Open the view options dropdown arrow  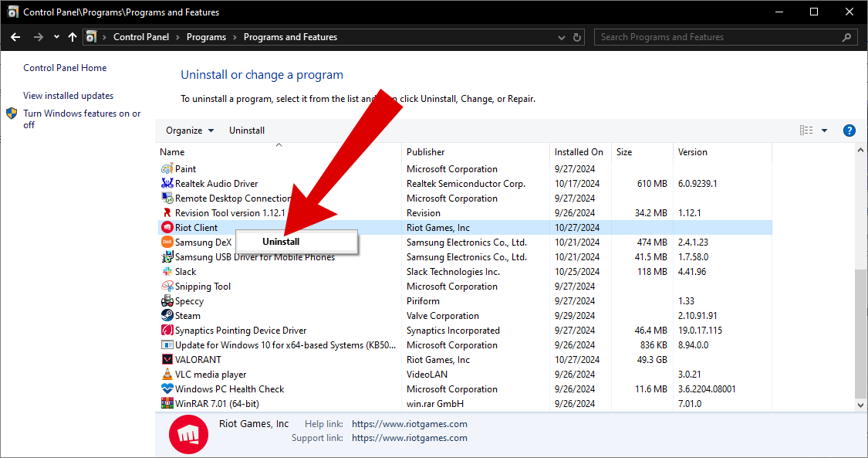point(824,131)
